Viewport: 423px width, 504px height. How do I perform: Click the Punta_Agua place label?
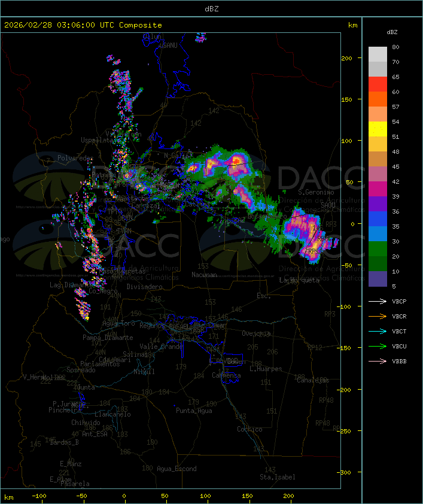click(194, 411)
